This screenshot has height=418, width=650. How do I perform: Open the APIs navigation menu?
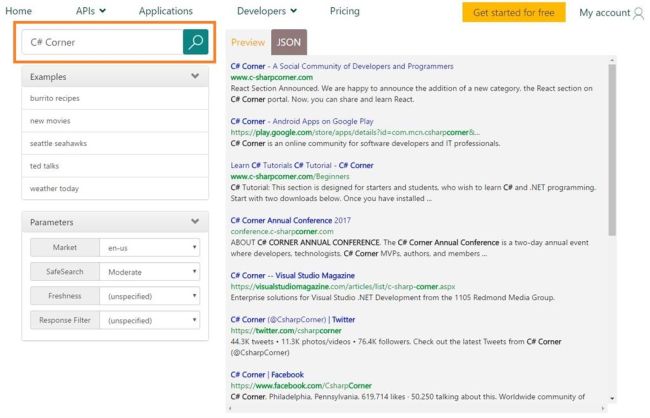[x=92, y=11]
